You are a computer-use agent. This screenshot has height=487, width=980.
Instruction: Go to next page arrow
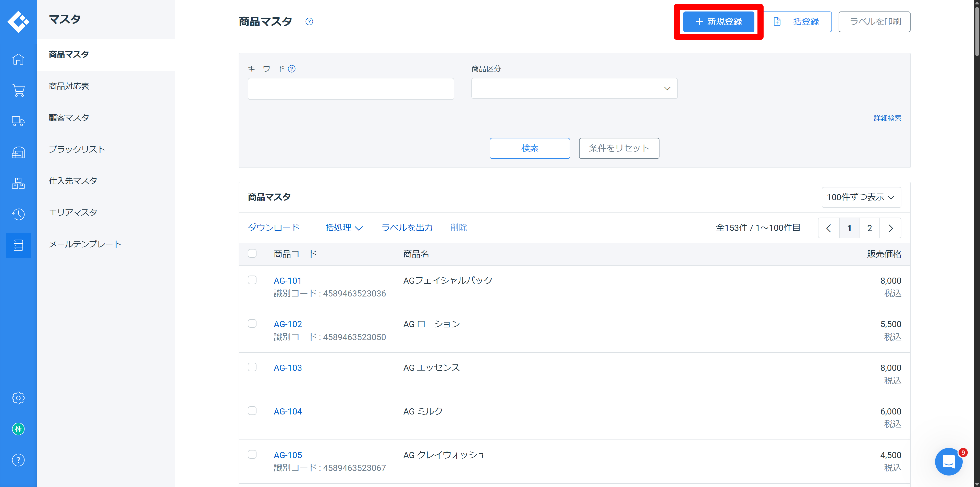(891, 228)
